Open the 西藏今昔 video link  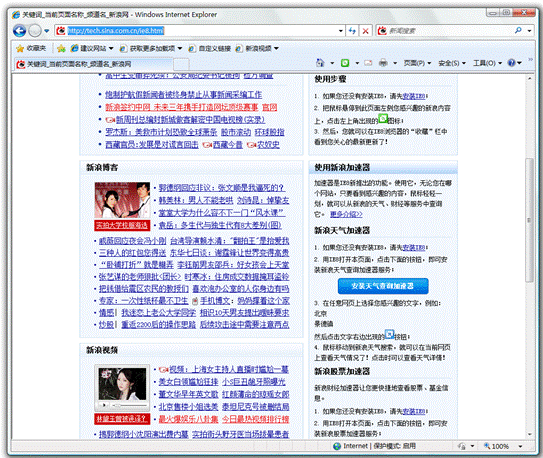point(228,145)
